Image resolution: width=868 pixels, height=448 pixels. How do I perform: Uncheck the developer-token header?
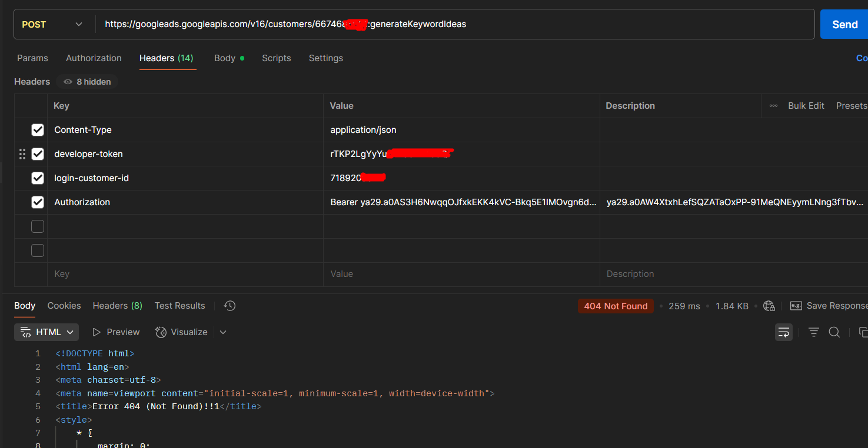tap(38, 154)
